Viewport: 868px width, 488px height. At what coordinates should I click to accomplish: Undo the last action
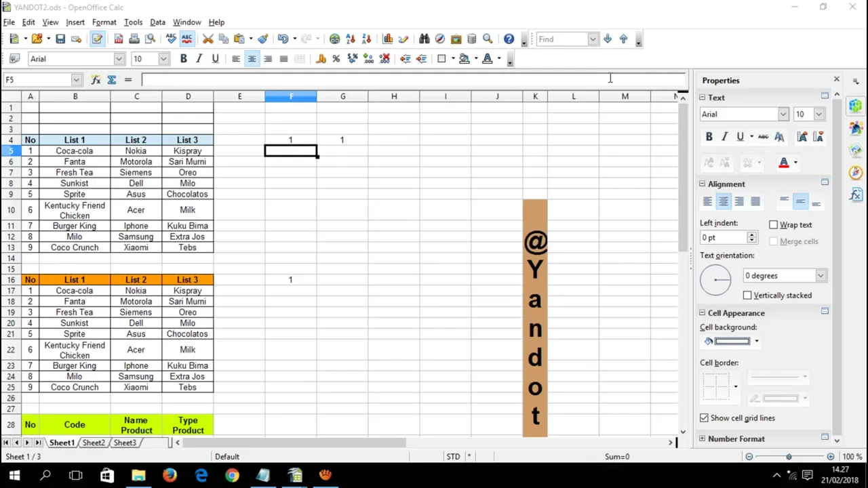(x=283, y=39)
